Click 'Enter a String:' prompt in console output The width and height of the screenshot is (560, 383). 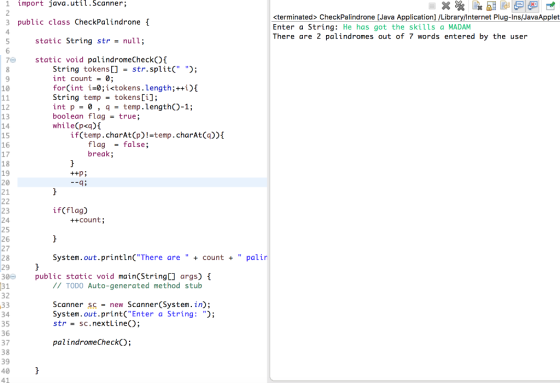[305, 27]
